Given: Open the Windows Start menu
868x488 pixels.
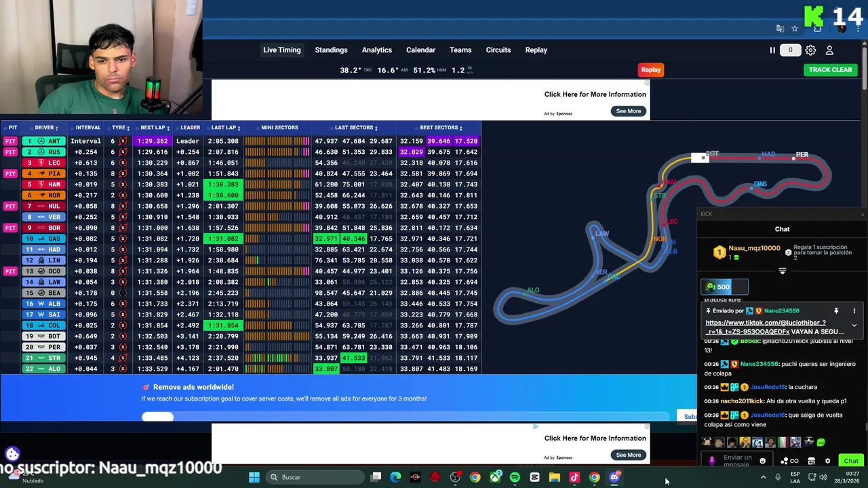Looking at the screenshot, I should pos(254,477).
